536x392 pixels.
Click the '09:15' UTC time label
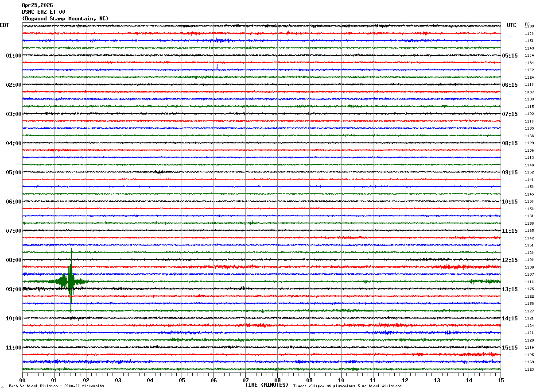tap(509, 173)
